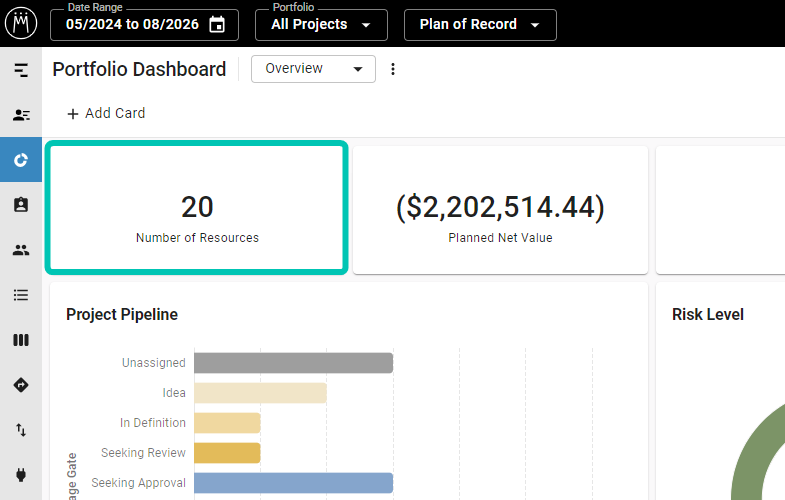This screenshot has height=500, width=785.
Task: Select the highlighted dashboard sidebar icon
Action: tap(21, 160)
